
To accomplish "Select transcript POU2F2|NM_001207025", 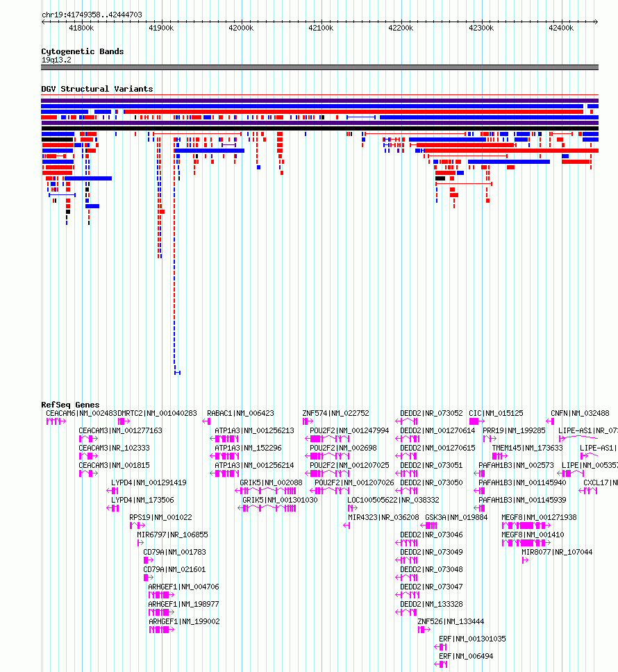I will (x=350, y=465).
